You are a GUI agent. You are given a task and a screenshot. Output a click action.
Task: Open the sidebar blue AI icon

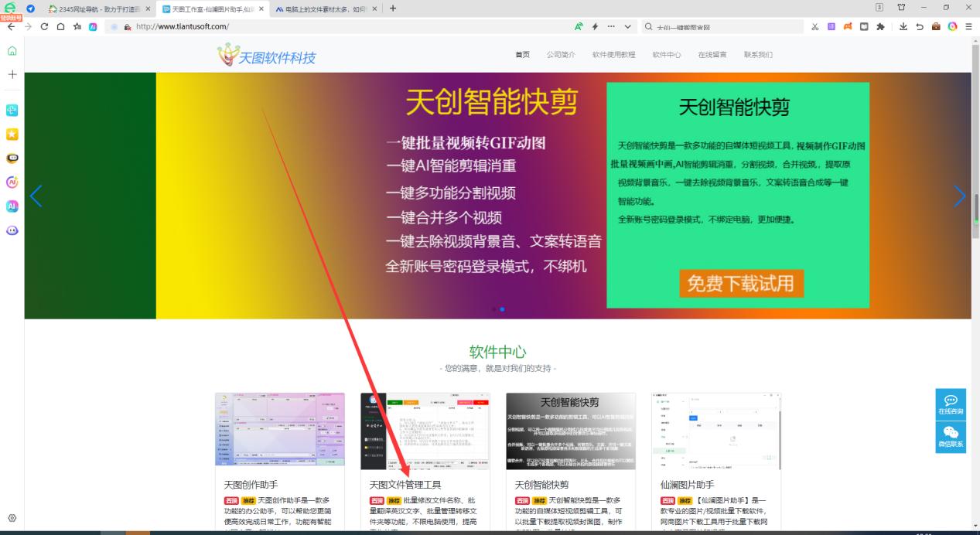[x=12, y=206]
